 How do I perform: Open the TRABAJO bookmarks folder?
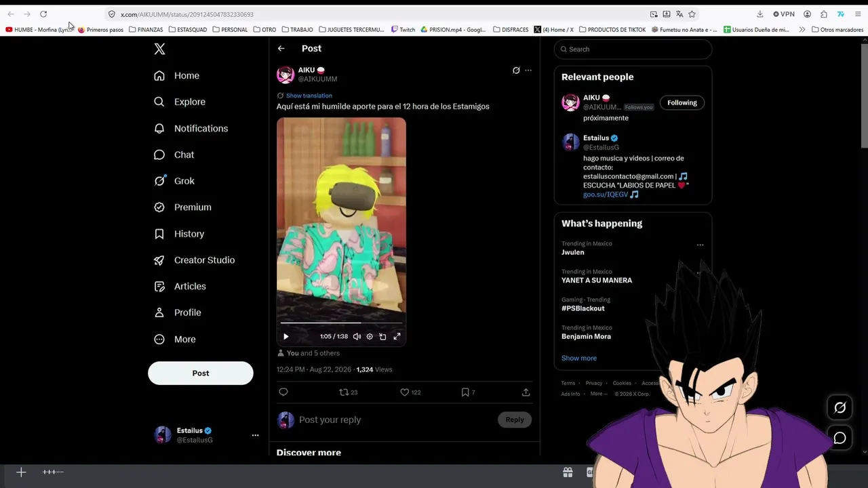click(297, 30)
